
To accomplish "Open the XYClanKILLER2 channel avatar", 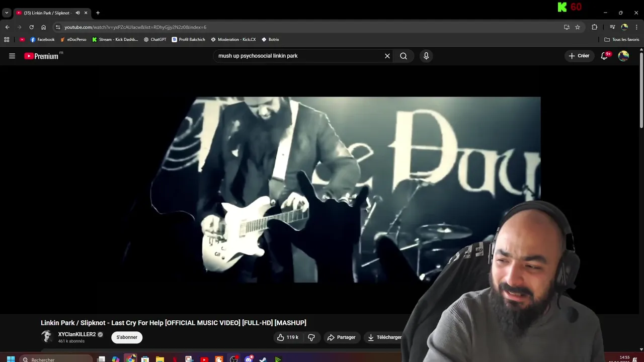I will tap(47, 337).
